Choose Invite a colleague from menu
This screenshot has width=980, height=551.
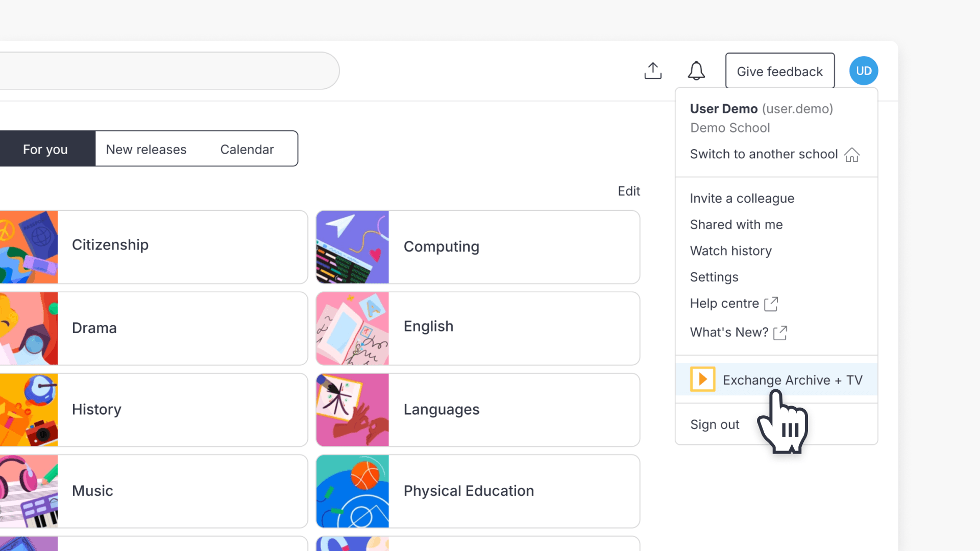click(x=742, y=198)
